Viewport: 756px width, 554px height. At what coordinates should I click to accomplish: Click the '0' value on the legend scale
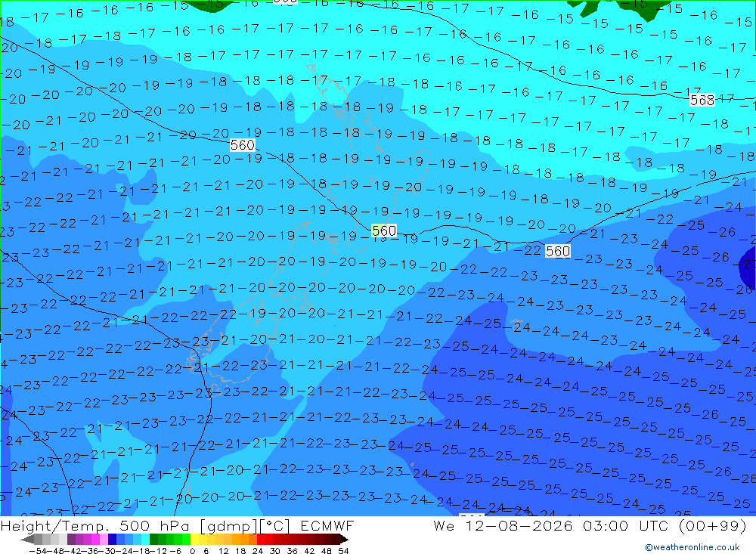[192, 551]
